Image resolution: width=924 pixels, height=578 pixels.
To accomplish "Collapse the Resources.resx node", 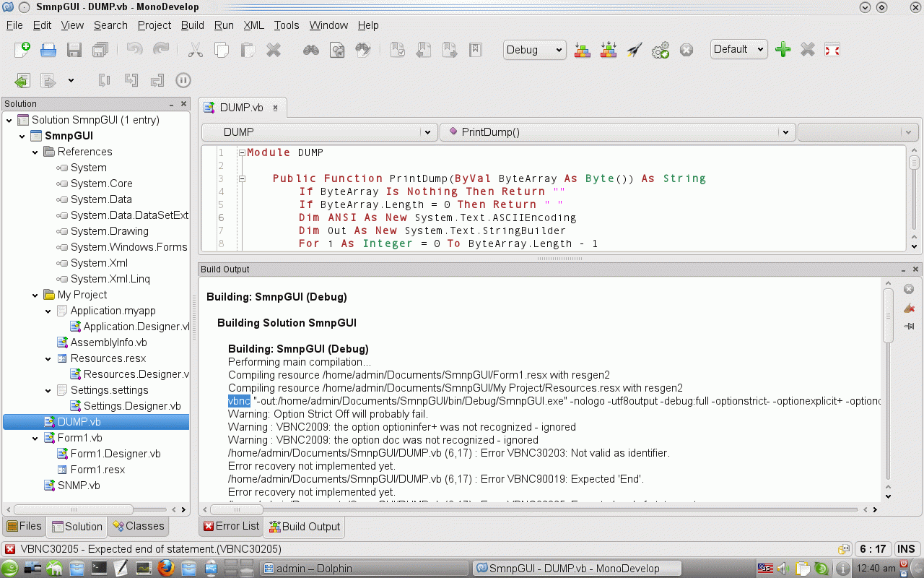I will [48, 358].
